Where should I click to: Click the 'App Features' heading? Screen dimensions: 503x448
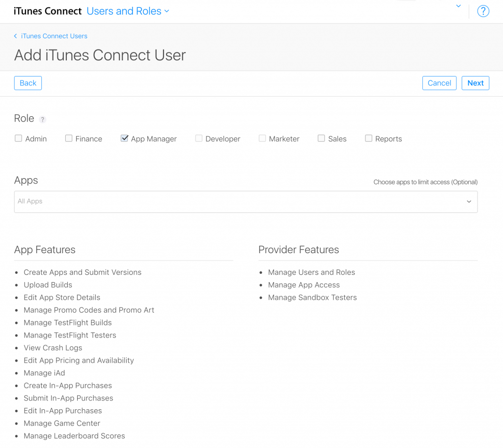coord(45,250)
